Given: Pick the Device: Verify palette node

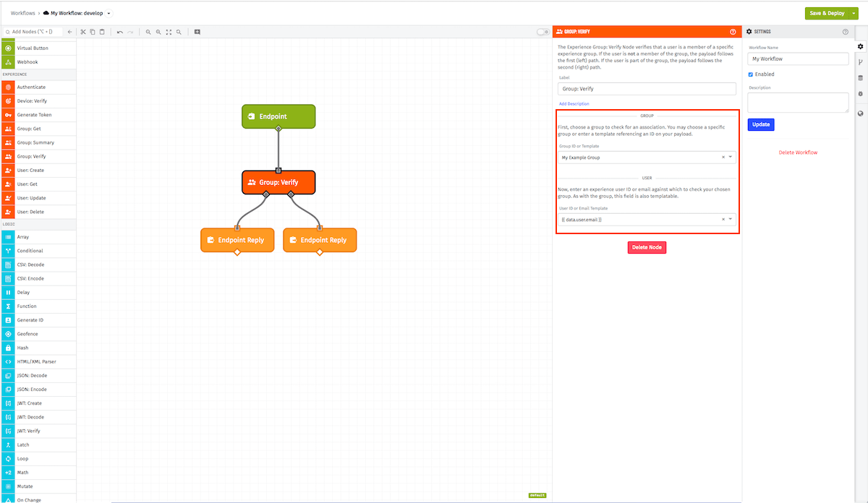Looking at the screenshot, I should [38, 101].
